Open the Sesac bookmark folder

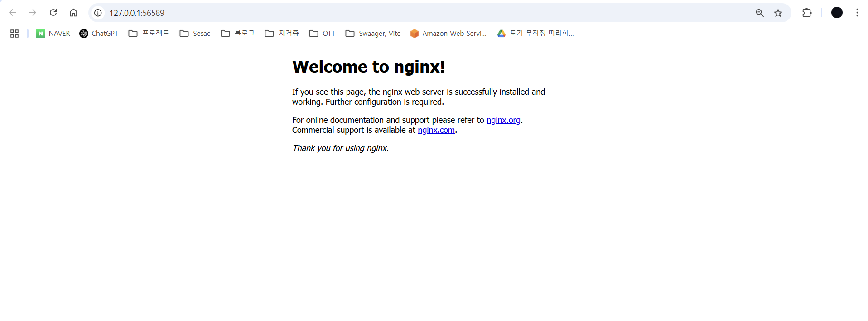[x=195, y=34]
